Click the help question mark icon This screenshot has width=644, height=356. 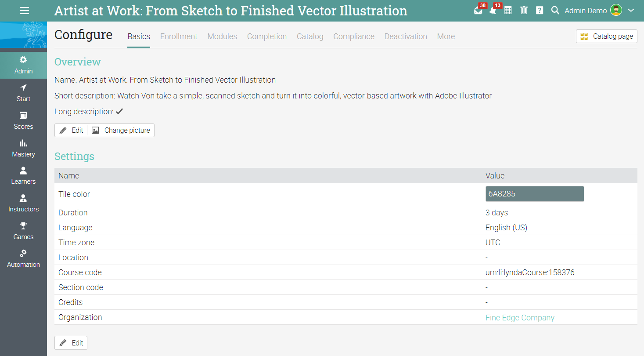click(x=540, y=11)
